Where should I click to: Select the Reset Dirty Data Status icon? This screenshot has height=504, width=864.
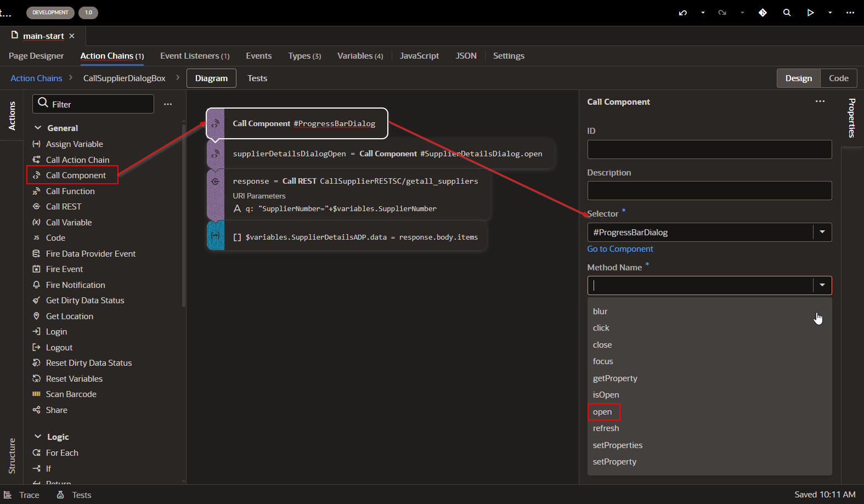coord(36,363)
